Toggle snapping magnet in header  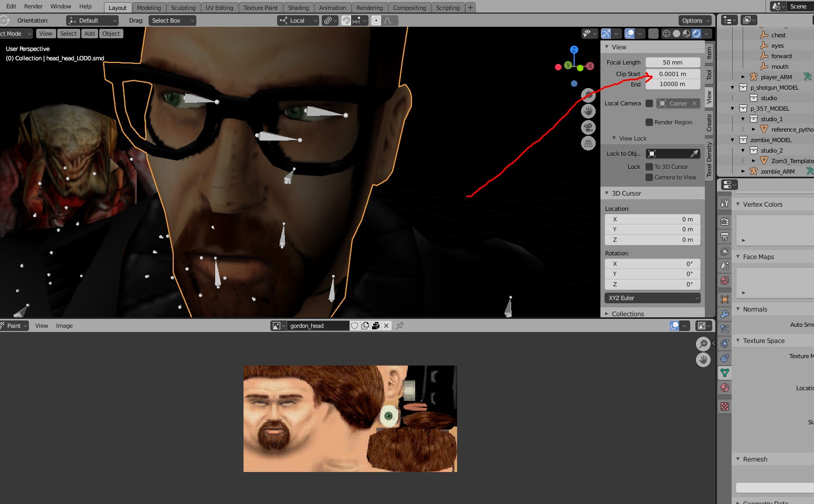(346, 20)
